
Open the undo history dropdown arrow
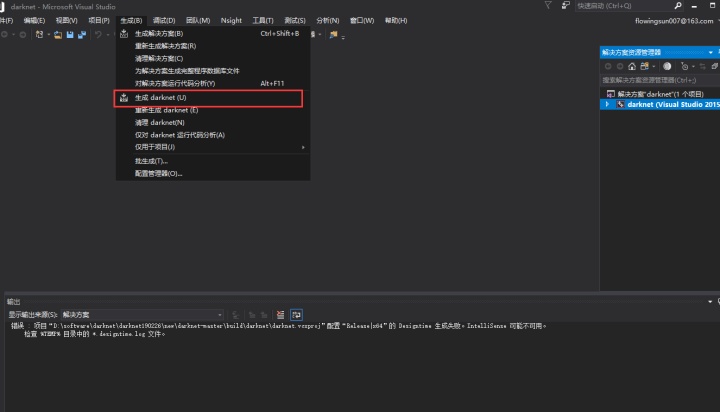click(107, 34)
